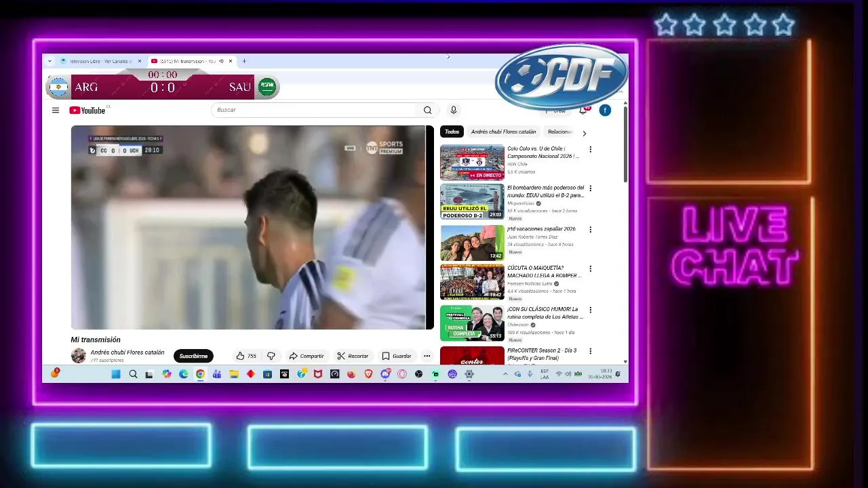Viewport: 868px width, 488px height.
Task: Open options for jrtd vacaciones zapallar video
Action: pos(591,230)
